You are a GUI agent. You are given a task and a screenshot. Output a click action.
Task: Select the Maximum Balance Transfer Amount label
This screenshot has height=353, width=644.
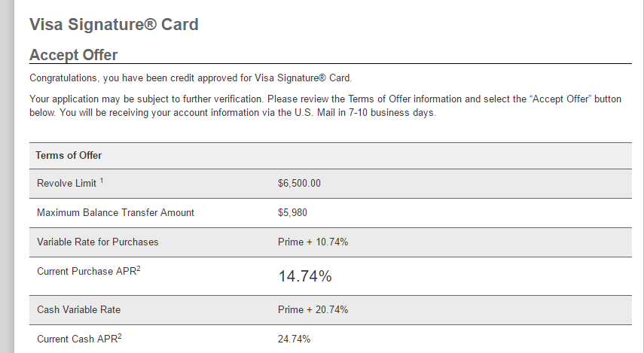coord(115,213)
